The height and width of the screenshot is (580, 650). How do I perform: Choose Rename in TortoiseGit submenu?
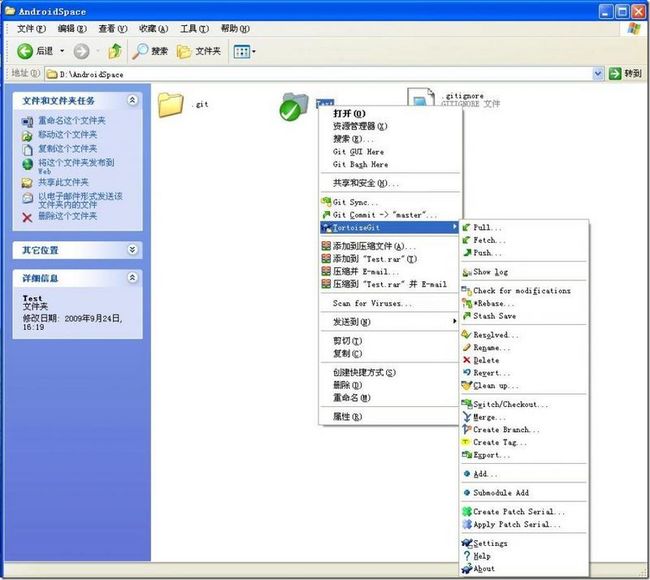[x=524, y=348]
